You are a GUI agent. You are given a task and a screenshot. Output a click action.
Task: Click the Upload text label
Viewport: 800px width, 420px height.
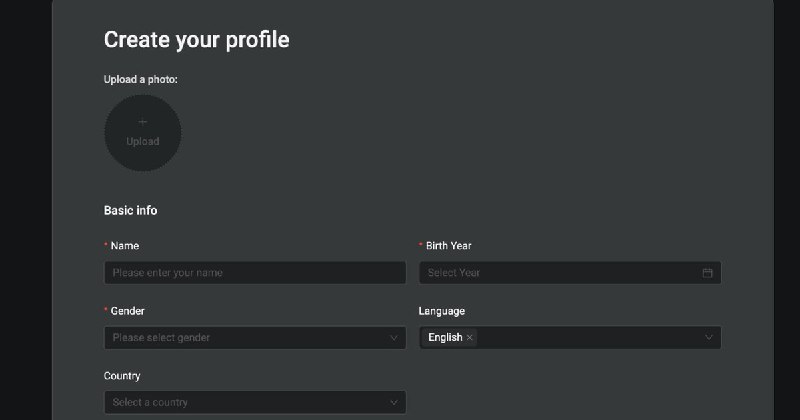[x=143, y=141]
